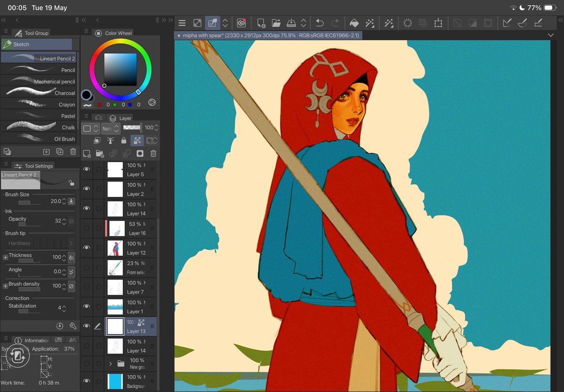
Task: Show hidden Layer 16 via its visibility box
Action: point(86,228)
